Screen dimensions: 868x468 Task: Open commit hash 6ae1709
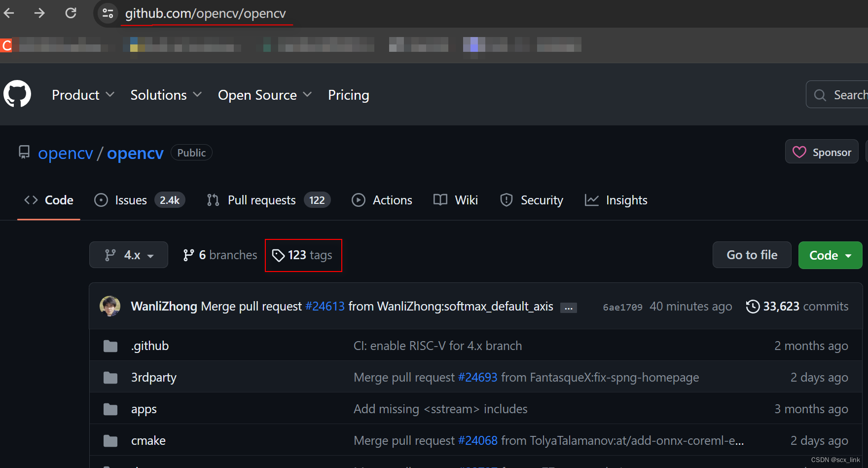point(622,307)
